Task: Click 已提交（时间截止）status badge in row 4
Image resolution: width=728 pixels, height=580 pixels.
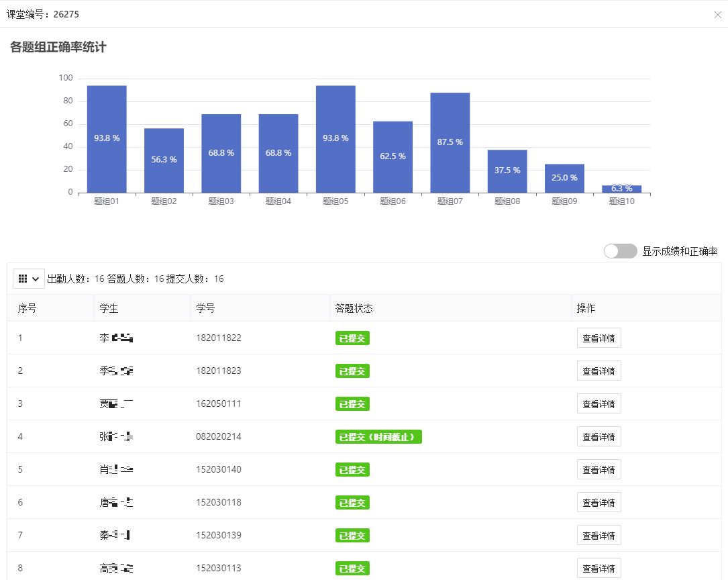Action: [378, 437]
